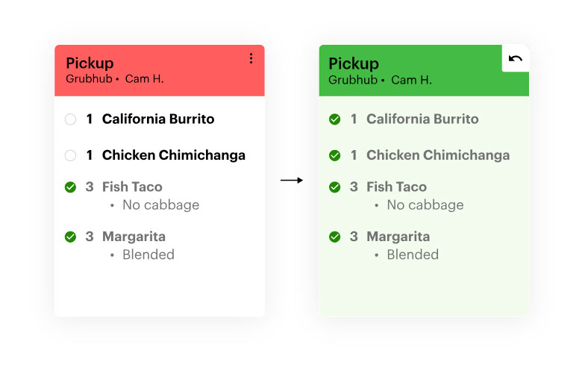Uncheck Chicken Chimichanga on the green ticket

pyautogui.click(x=334, y=156)
